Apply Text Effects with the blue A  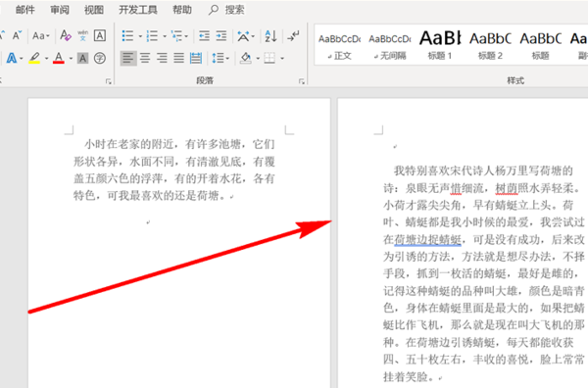point(11,58)
